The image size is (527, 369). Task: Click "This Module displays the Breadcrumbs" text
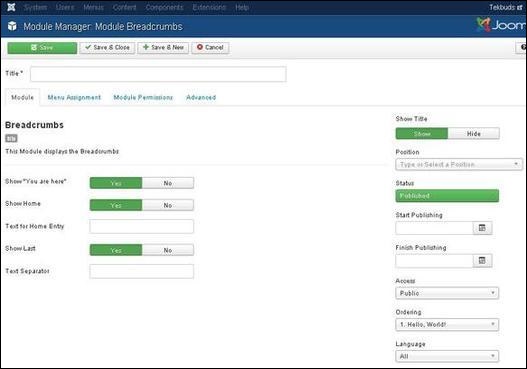tap(62, 152)
